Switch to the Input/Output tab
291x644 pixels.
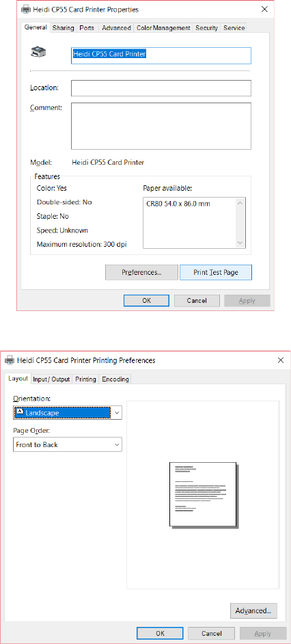52,379
